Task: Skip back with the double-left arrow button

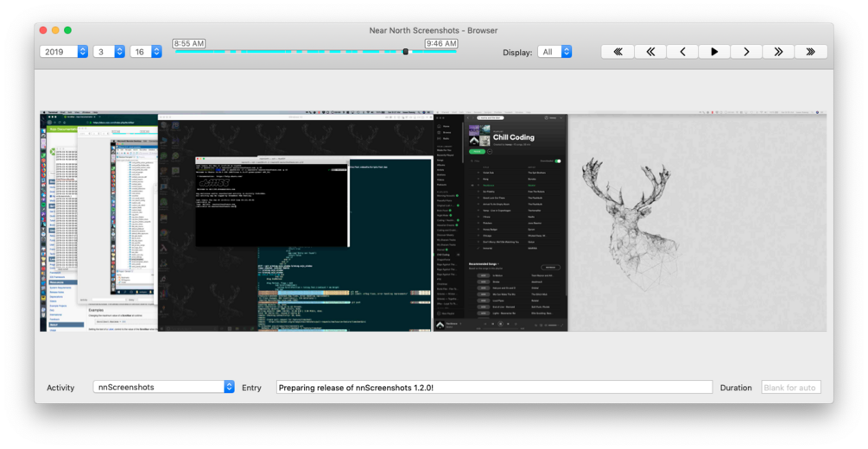Action: tap(649, 52)
